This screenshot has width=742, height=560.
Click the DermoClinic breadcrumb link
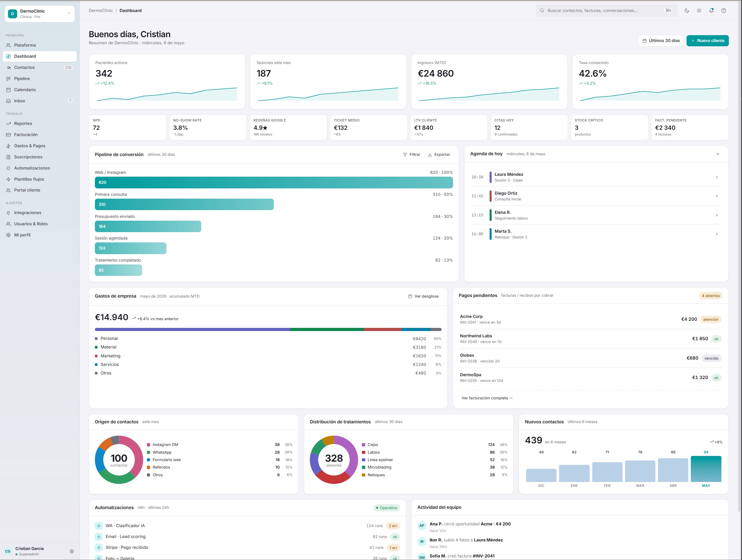[101, 10]
